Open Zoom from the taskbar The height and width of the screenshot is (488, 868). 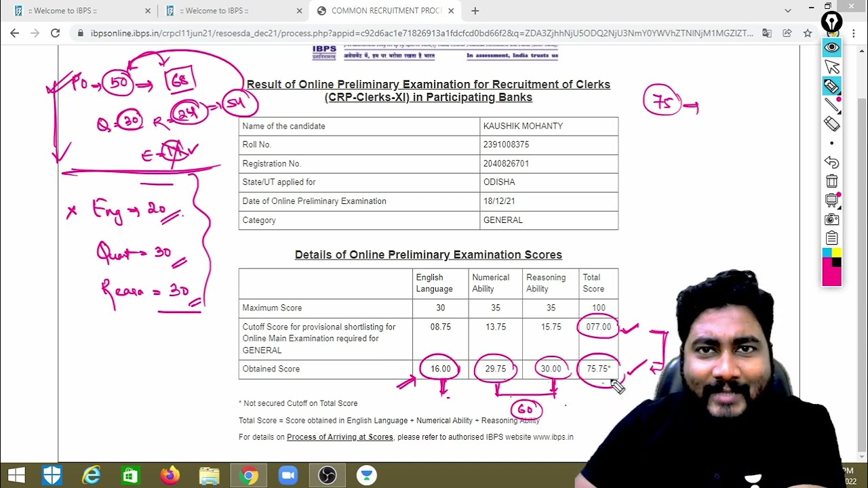[x=288, y=475]
